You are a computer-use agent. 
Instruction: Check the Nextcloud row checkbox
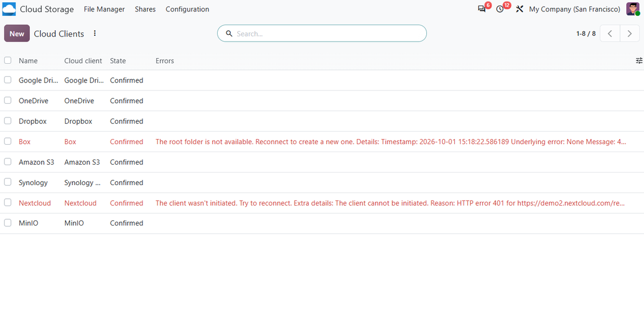coord(8,202)
